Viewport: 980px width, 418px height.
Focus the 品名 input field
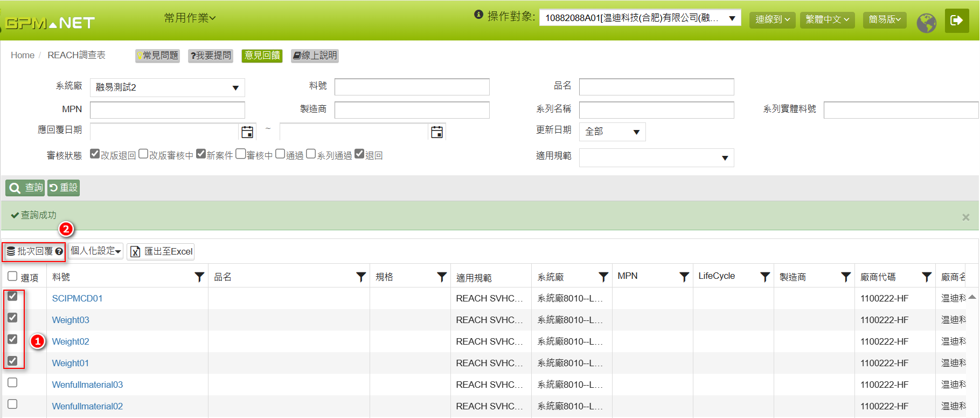(656, 87)
